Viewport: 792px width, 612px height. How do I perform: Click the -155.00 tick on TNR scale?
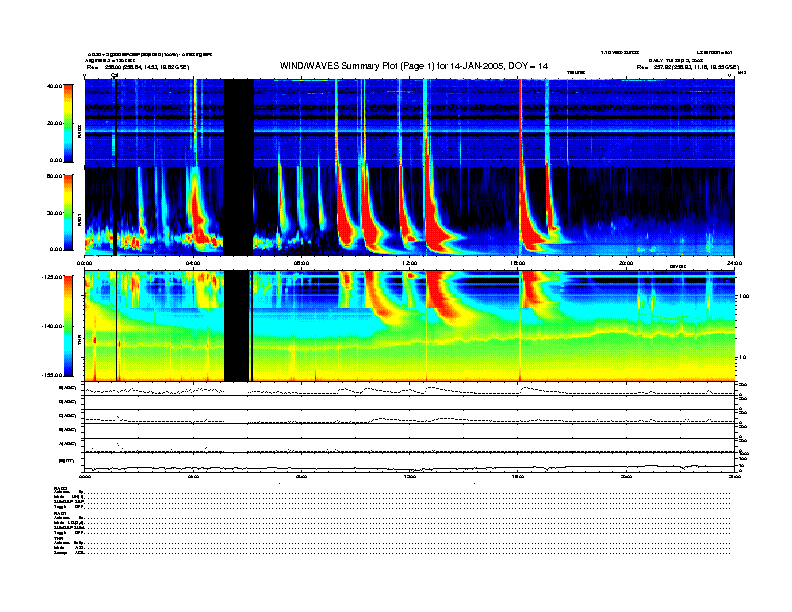point(52,375)
